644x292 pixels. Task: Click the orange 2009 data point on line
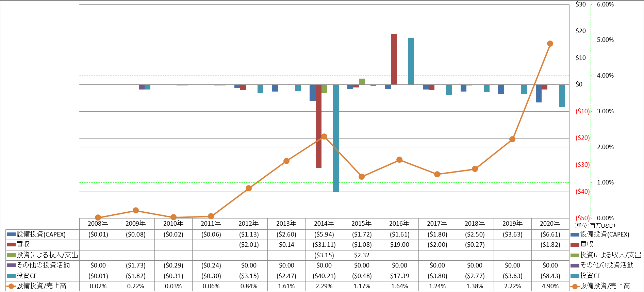(136, 210)
